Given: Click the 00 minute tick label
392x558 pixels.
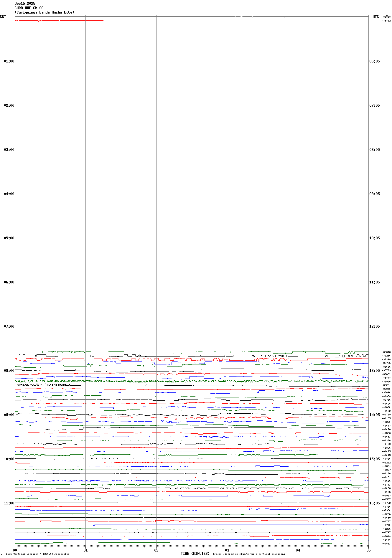Looking at the screenshot, I should click(15, 550).
